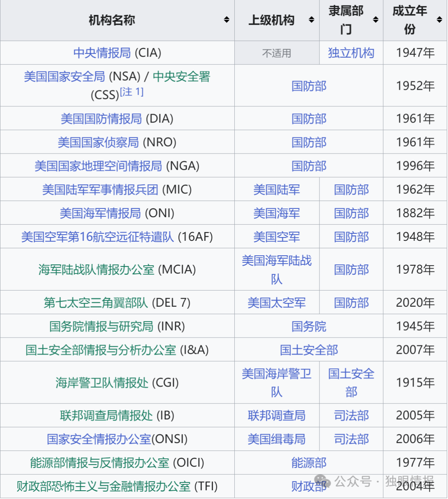Click 国防部 in the 16AF row
This screenshot has height=499, width=448.
[351, 237]
